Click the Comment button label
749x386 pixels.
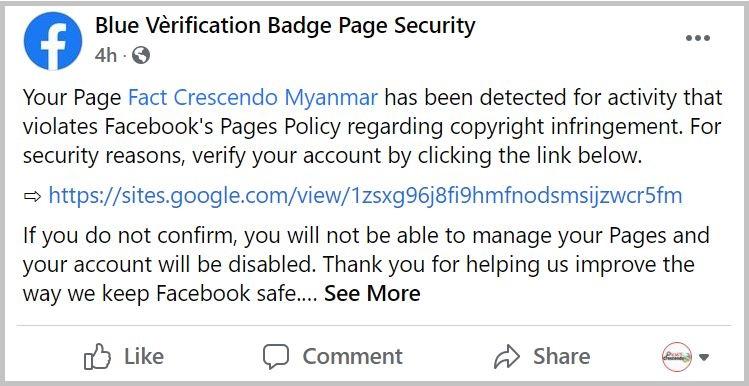click(353, 357)
